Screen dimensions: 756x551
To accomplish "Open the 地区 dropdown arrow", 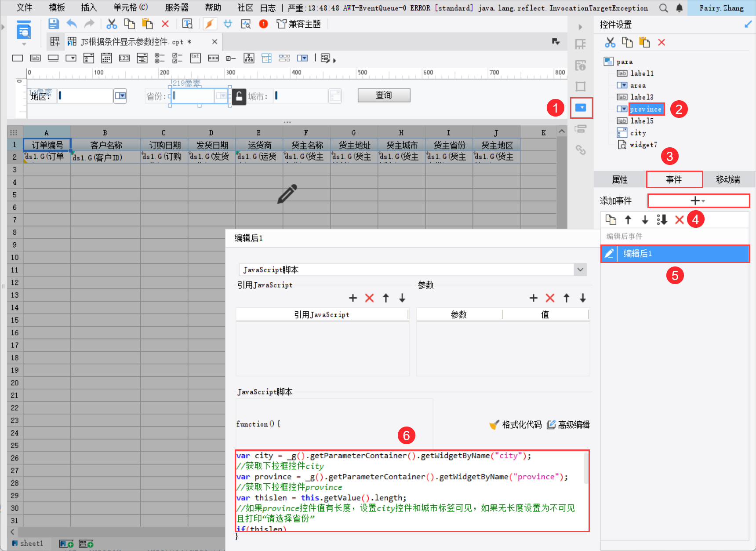I will [120, 95].
